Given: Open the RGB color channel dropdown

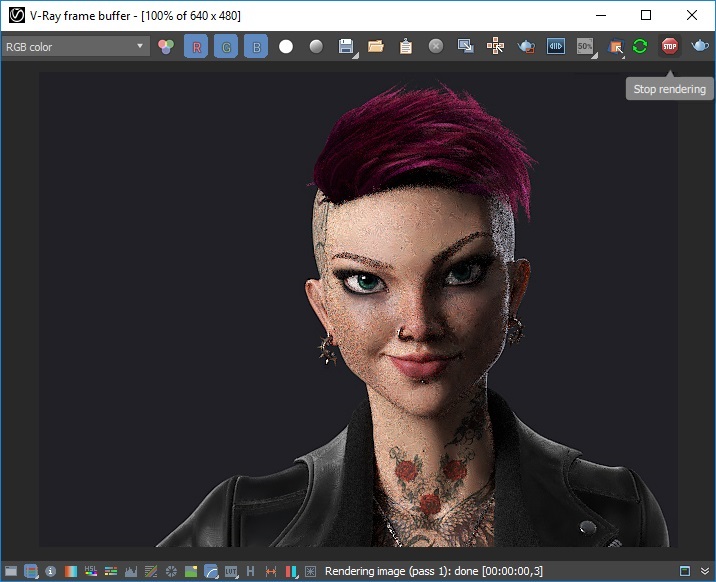Looking at the screenshot, I should [x=75, y=46].
